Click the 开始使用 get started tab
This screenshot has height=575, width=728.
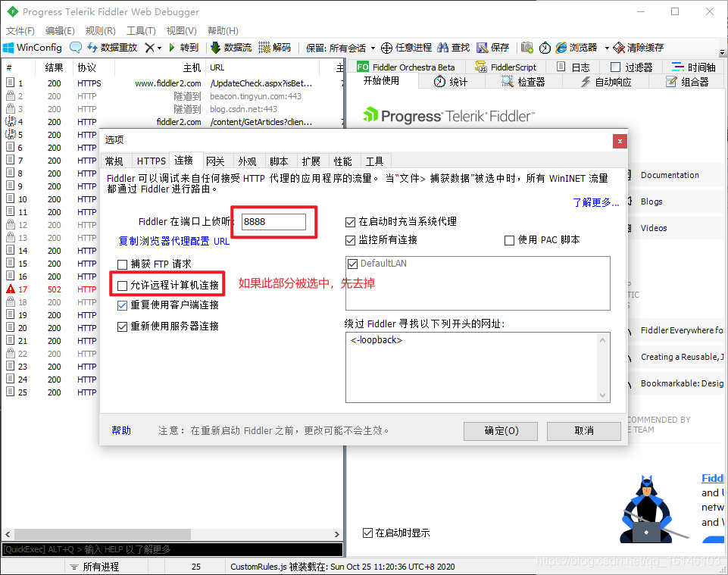pyautogui.click(x=381, y=81)
